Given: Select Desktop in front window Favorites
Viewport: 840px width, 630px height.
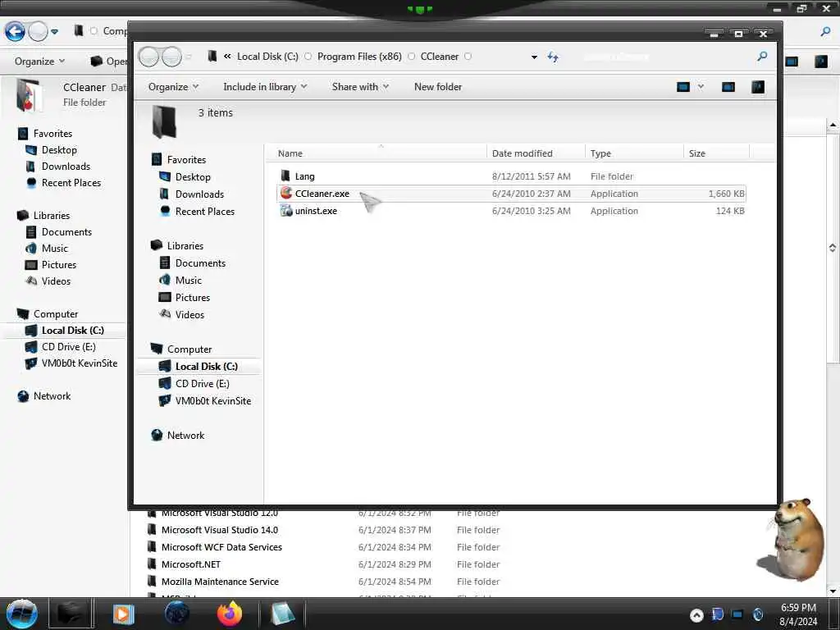Looking at the screenshot, I should click(193, 177).
